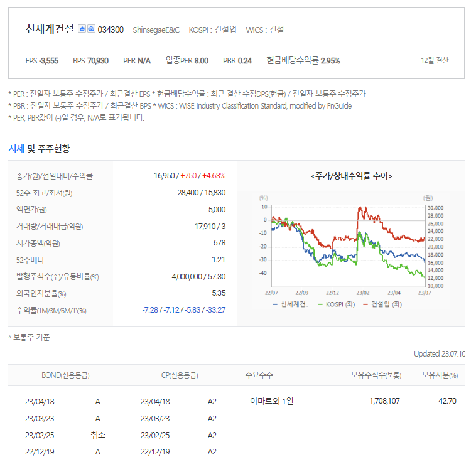Click the 보유주식수(보통) column header
The height and width of the screenshot is (462, 476).
point(376,375)
